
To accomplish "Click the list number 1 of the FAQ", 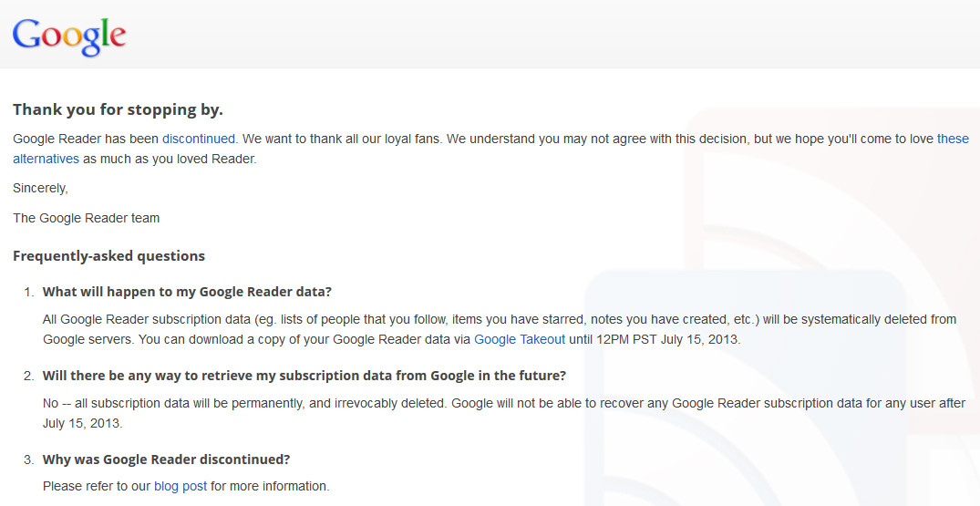I will [x=29, y=293].
